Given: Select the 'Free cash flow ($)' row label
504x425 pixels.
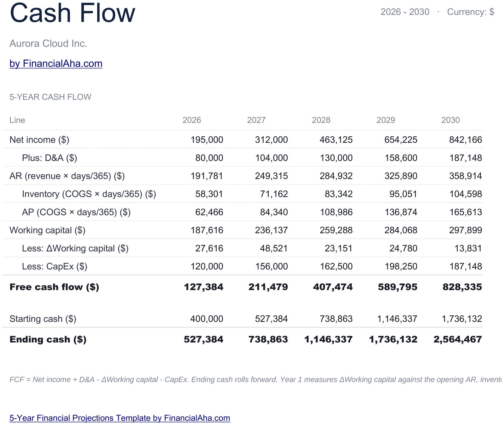Looking at the screenshot, I should point(54,287).
